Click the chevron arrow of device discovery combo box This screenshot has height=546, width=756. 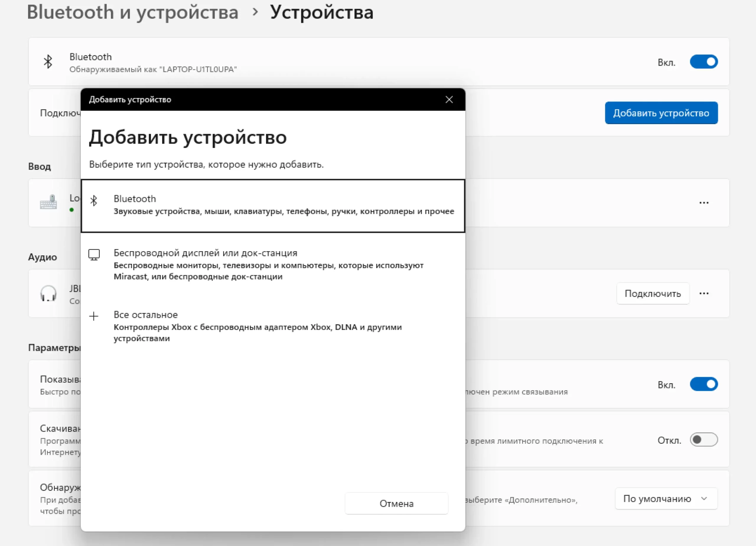[704, 499]
